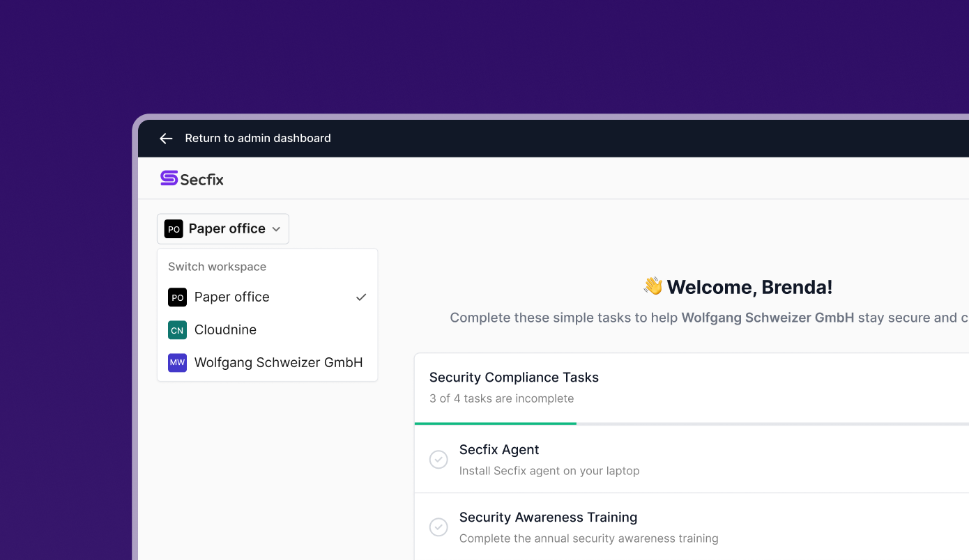The image size is (969, 560).
Task: Click the waving hand emoji
Action: 653,286
